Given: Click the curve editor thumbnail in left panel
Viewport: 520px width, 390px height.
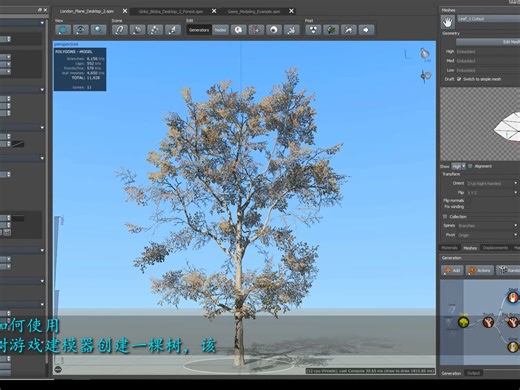Looking at the screenshot, I should click(18, 144).
